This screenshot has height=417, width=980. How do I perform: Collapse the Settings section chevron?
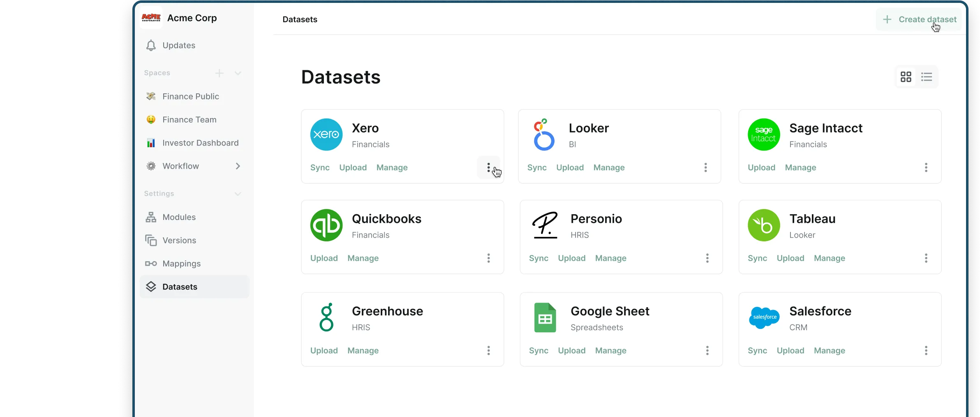238,194
